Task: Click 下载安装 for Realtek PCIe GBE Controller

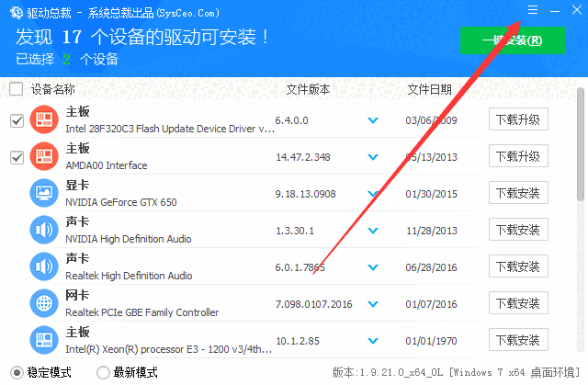Action: 518,303
